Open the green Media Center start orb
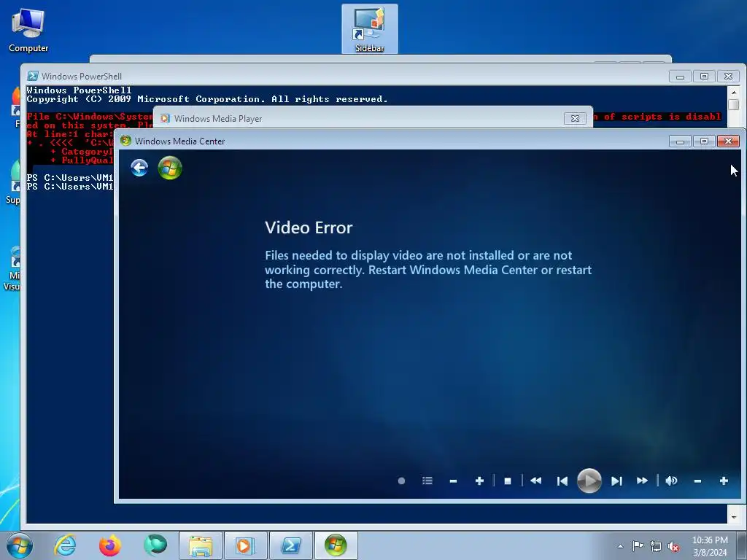 click(x=170, y=168)
